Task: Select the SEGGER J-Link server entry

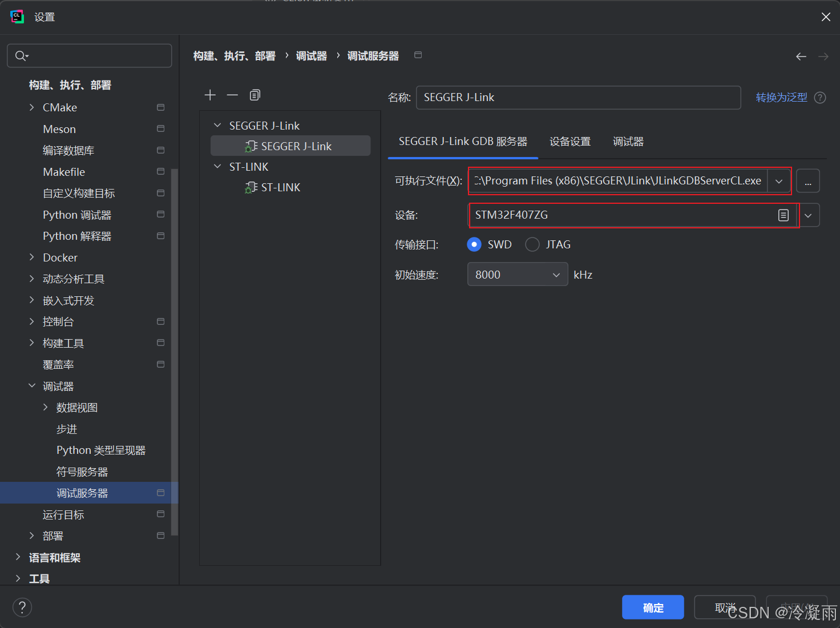Action: pyautogui.click(x=290, y=146)
